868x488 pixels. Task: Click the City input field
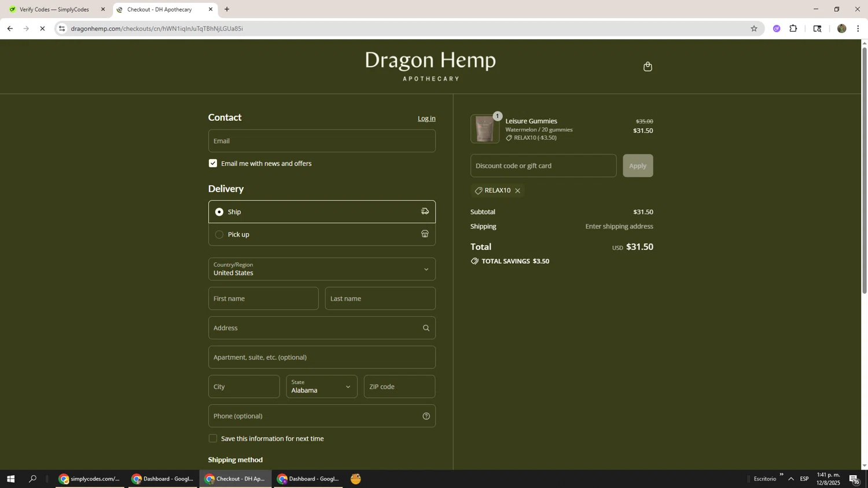(x=244, y=386)
